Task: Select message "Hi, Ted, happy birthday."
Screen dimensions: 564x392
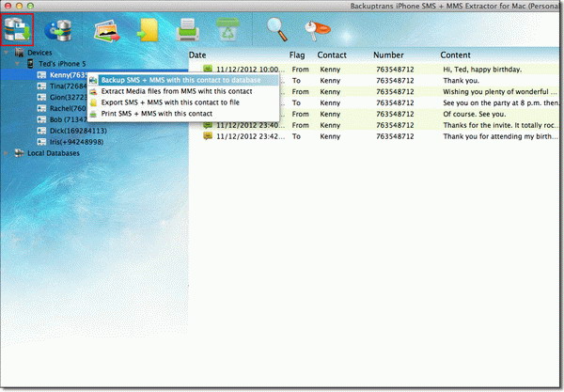Action: click(482, 69)
